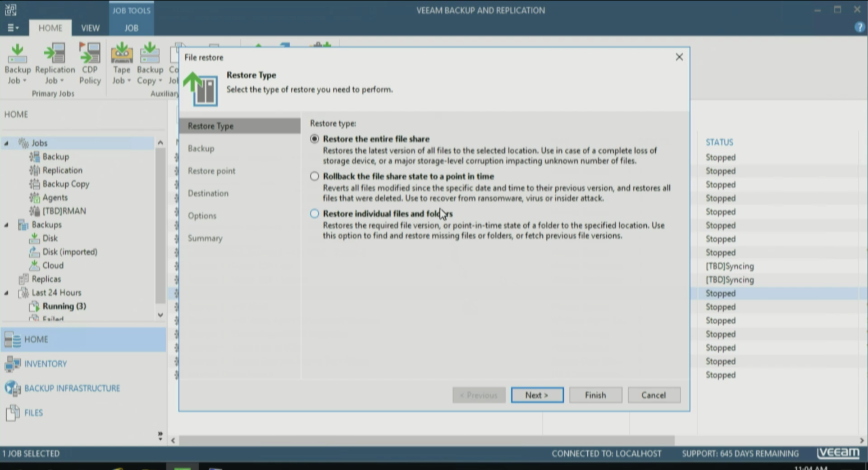Image resolution: width=868 pixels, height=470 pixels.
Task: Click the Last 24 Hours icon
Action: click(x=24, y=293)
